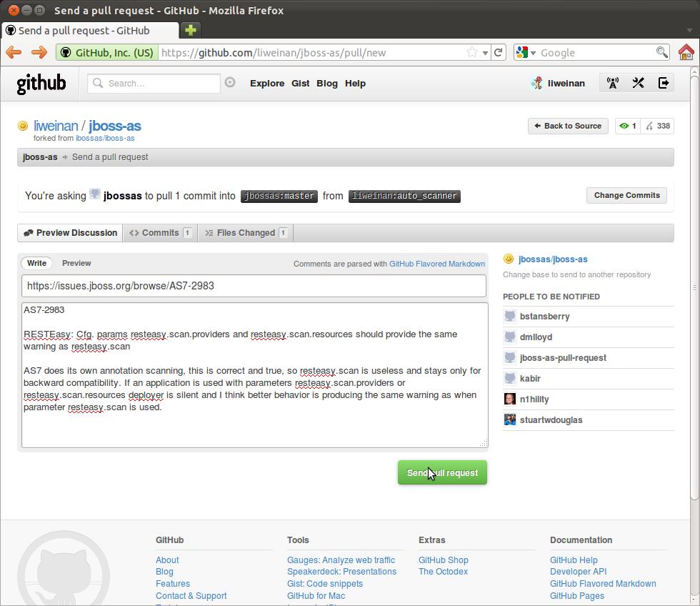The height and width of the screenshot is (606, 700).
Task: Click Firefox forward arrow button
Action: click(x=39, y=52)
